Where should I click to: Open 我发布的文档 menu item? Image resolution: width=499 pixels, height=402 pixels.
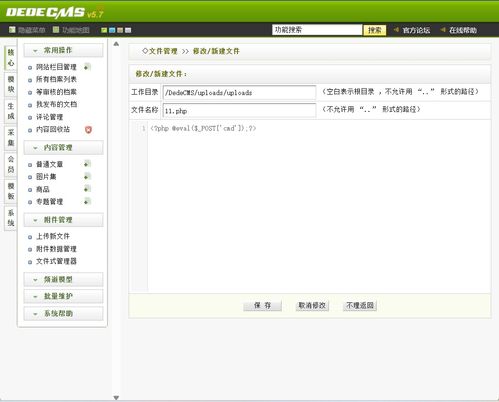56,104
